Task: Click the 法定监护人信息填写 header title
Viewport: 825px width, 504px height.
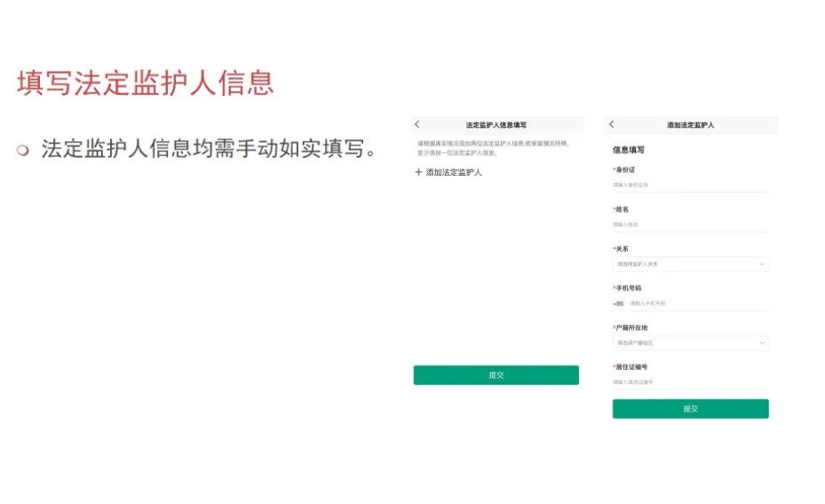Action: (x=496, y=125)
